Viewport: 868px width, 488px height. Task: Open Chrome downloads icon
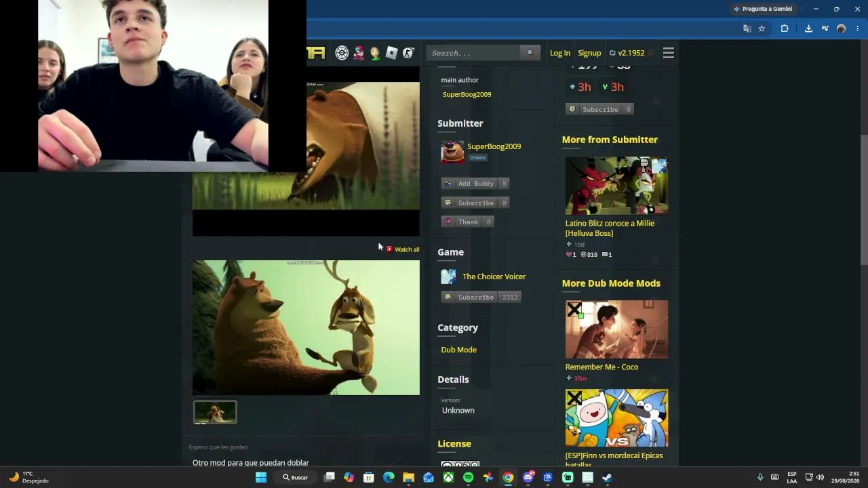point(808,28)
